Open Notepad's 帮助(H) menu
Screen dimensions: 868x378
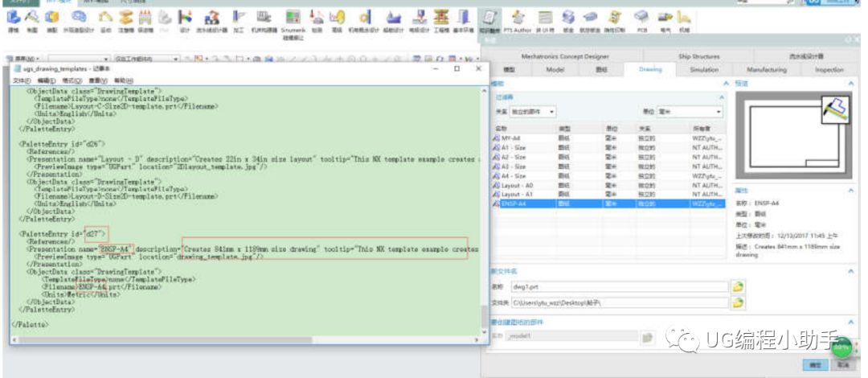coord(124,81)
